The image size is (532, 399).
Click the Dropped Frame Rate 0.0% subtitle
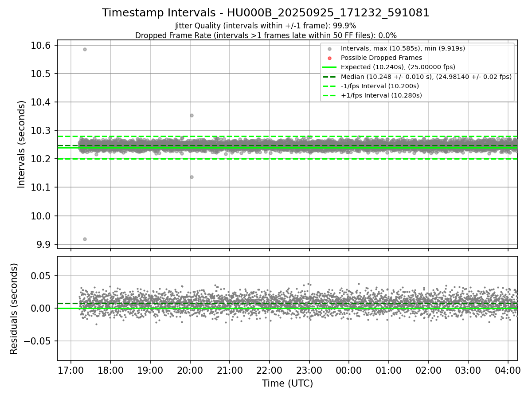266,35
